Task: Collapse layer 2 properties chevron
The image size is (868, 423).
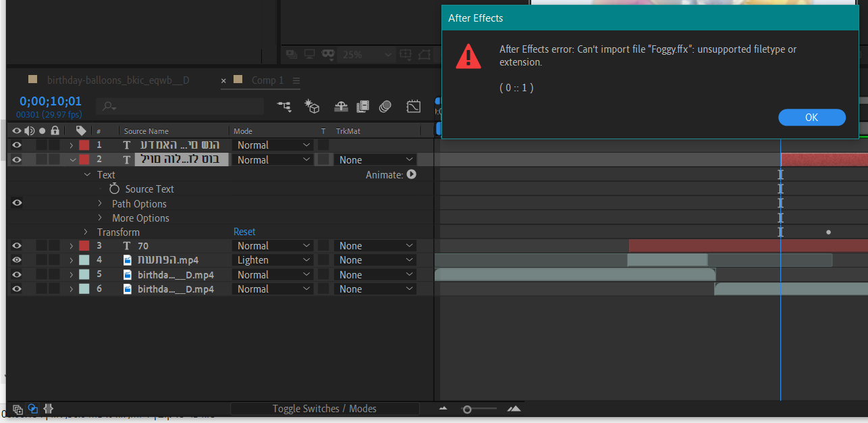Action: (x=72, y=160)
